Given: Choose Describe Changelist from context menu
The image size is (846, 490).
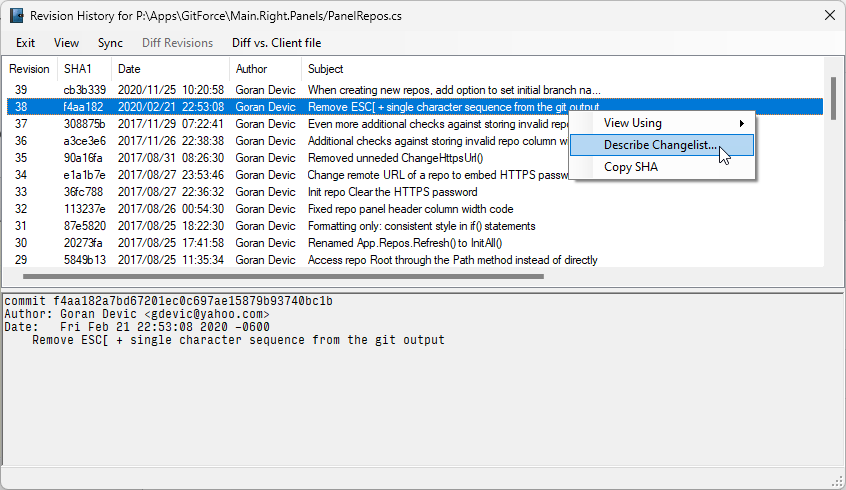Looking at the screenshot, I should [660, 145].
